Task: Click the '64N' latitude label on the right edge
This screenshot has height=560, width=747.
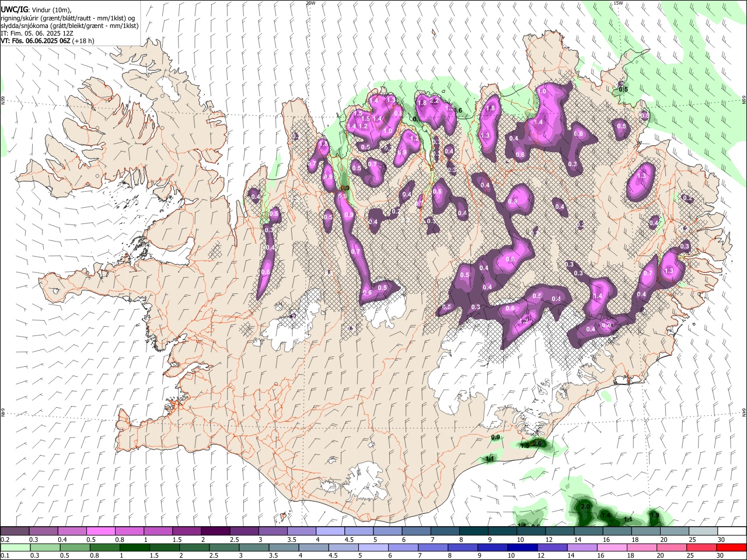Action: tap(744, 412)
